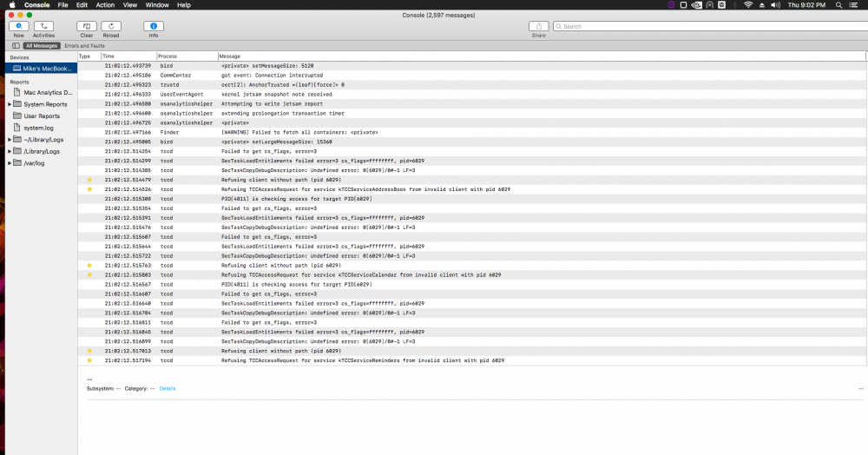Sort by Process column header
The image size is (868, 455).
point(187,56)
